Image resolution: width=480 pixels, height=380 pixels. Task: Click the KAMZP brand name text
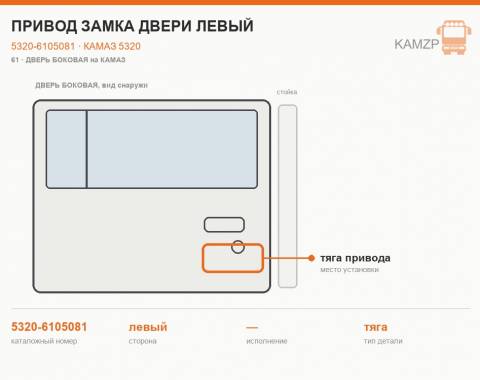(x=417, y=44)
